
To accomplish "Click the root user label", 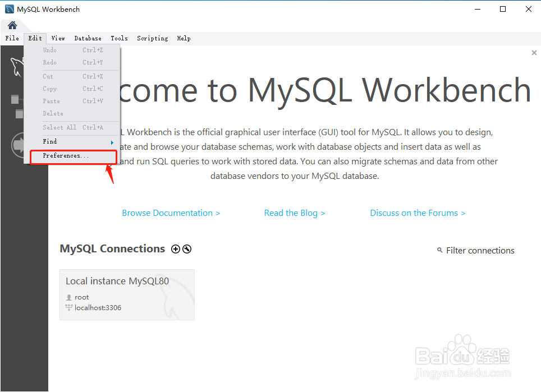I will point(82,297).
